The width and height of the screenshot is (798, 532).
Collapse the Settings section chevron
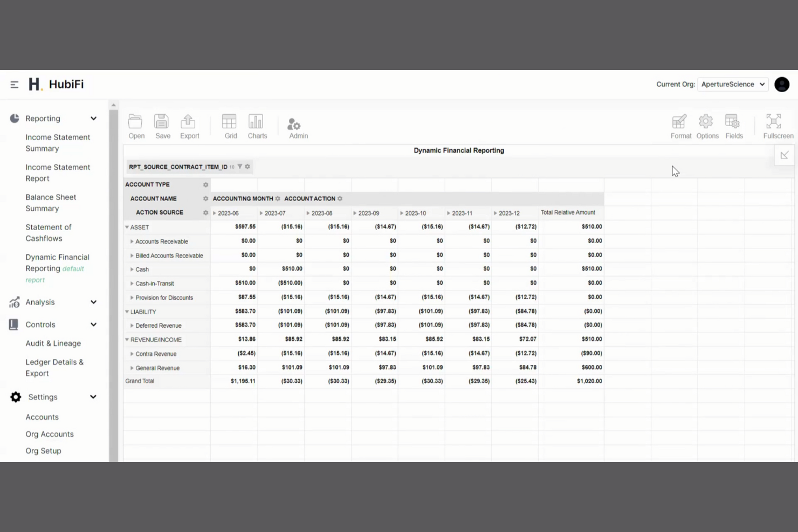click(93, 397)
